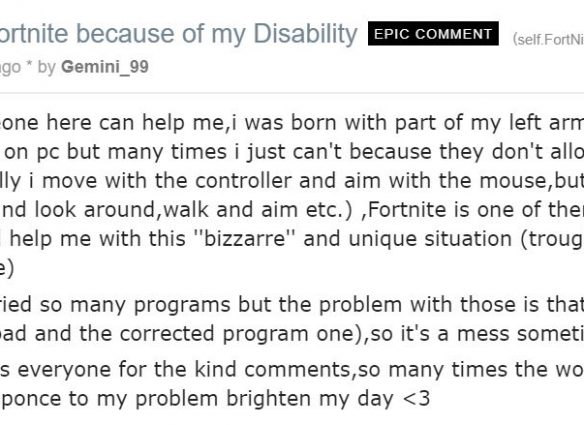Open author profile Gemini_99
This screenshot has height=425, width=584.
click(105, 67)
